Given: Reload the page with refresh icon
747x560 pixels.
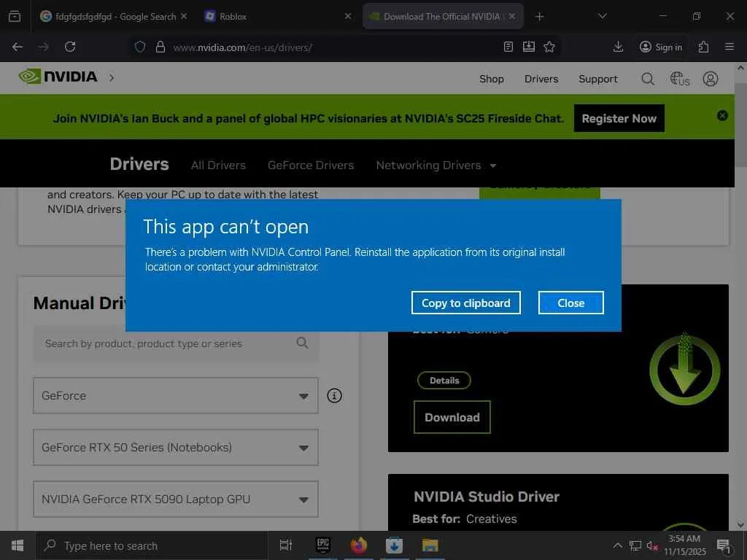Looking at the screenshot, I should pyautogui.click(x=70, y=47).
